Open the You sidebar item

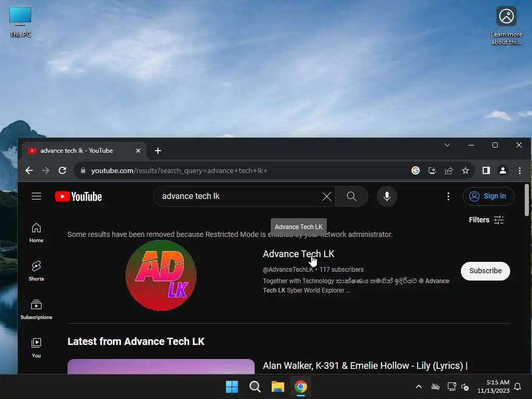[x=36, y=348]
